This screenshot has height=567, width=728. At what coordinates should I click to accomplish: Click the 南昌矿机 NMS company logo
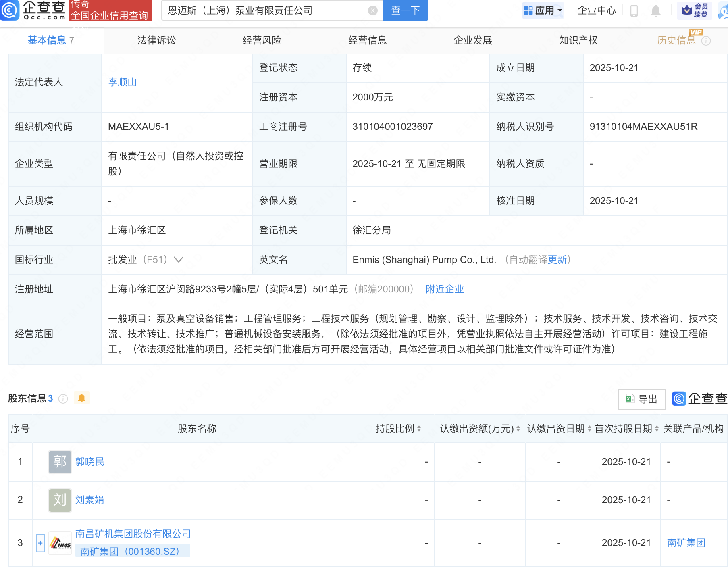pyautogui.click(x=60, y=543)
